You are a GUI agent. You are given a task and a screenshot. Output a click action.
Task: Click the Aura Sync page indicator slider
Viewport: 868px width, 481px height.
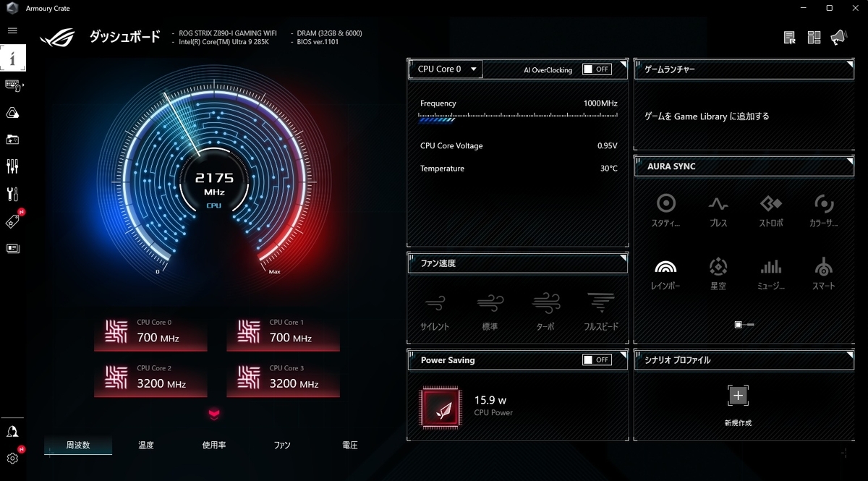(744, 325)
